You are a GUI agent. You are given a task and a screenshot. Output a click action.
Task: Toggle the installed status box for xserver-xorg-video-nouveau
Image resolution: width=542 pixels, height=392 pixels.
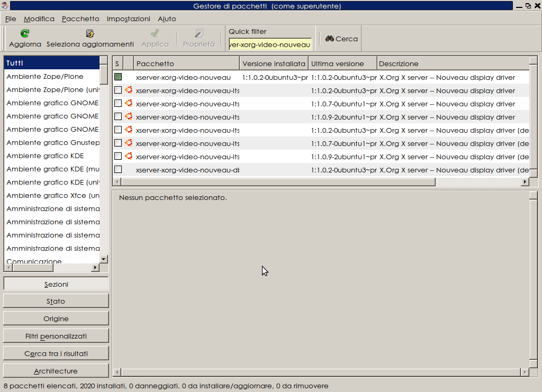click(118, 77)
